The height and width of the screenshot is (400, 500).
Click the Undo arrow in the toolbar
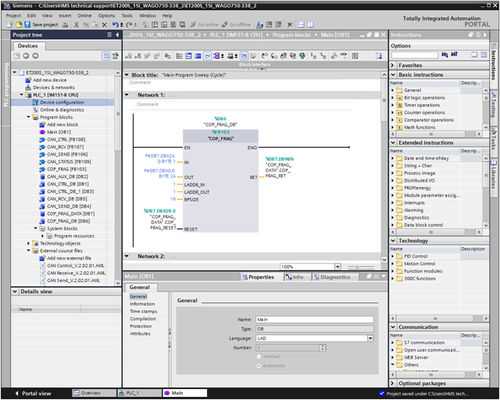tap(115, 24)
